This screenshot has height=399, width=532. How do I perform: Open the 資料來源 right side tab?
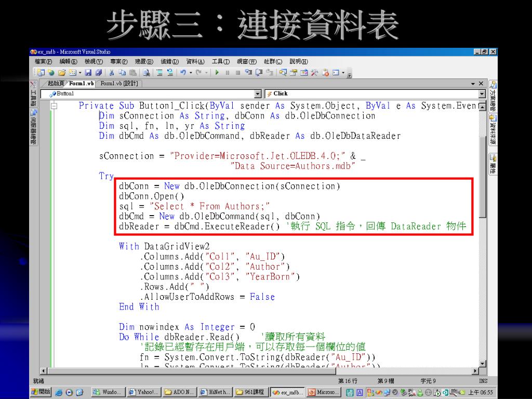(493, 130)
